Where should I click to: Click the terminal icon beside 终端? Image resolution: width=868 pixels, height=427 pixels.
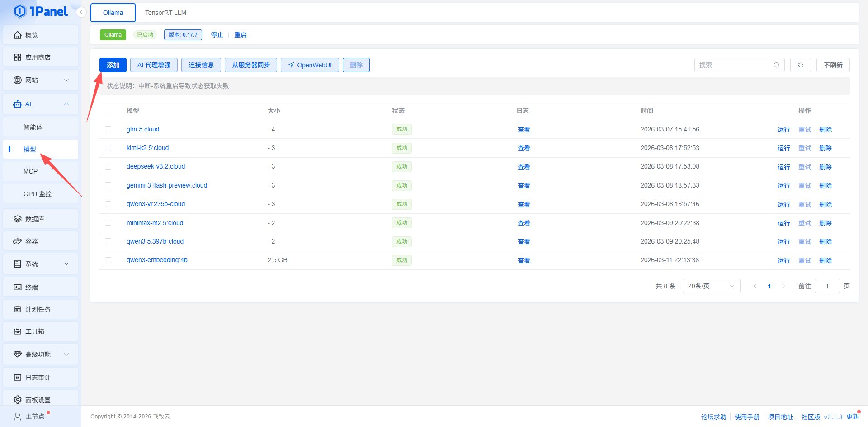point(18,287)
